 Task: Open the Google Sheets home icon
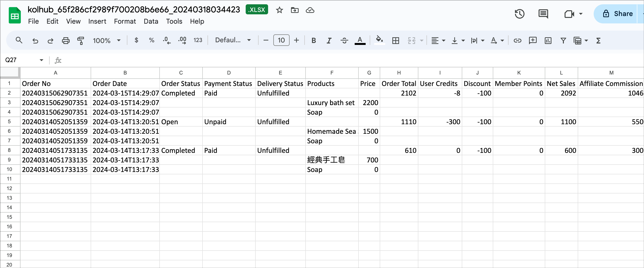(15, 15)
